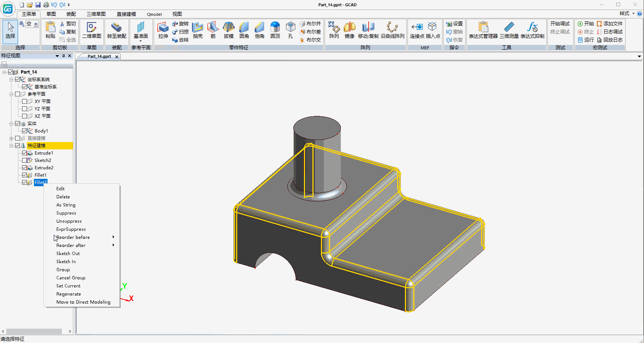This screenshot has width=644, height=343.
Task: Select the 插入点 tool
Action: click(433, 30)
